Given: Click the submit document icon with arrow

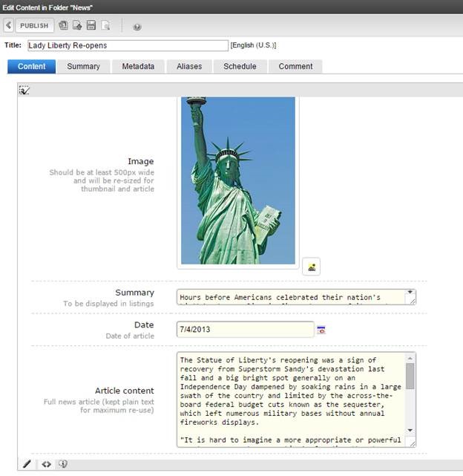Looking at the screenshot, I should pyautogui.click(x=77, y=25).
